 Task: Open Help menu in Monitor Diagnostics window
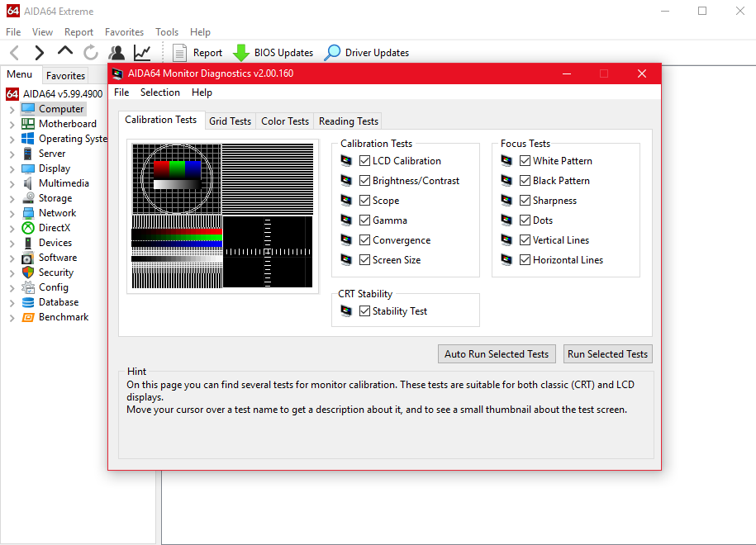202,92
